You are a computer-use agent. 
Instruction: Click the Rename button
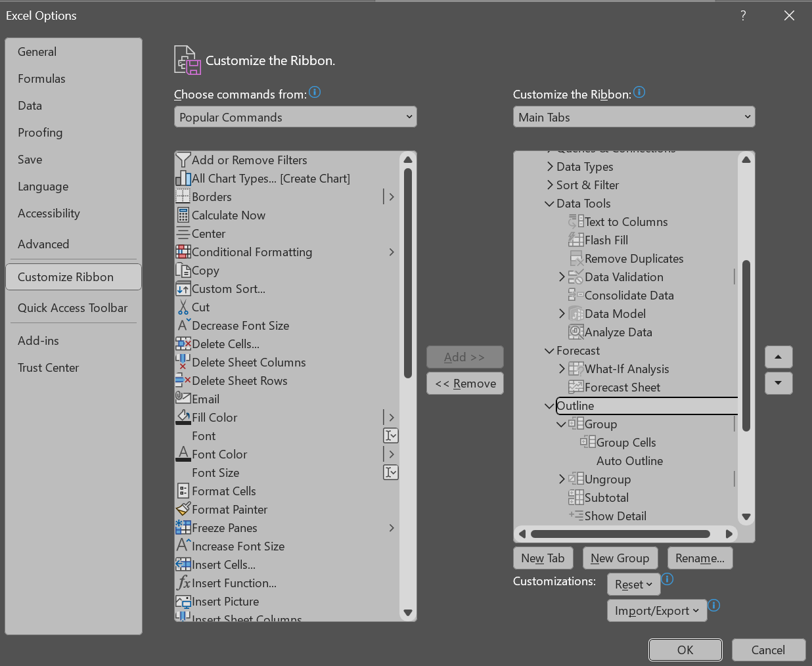point(700,558)
